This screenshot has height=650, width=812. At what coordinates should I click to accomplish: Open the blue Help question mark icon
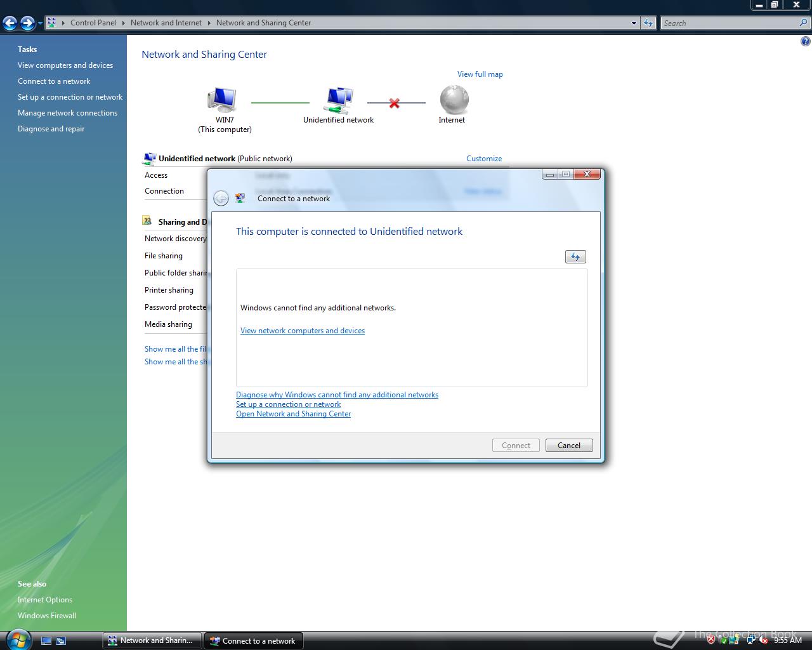point(805,42)
